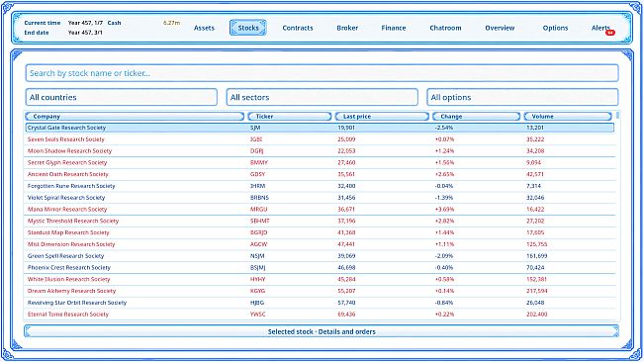Click change value +2.65%
Image resolution: width=644 pixels, height=362 pixels.
tap(444, 174)
